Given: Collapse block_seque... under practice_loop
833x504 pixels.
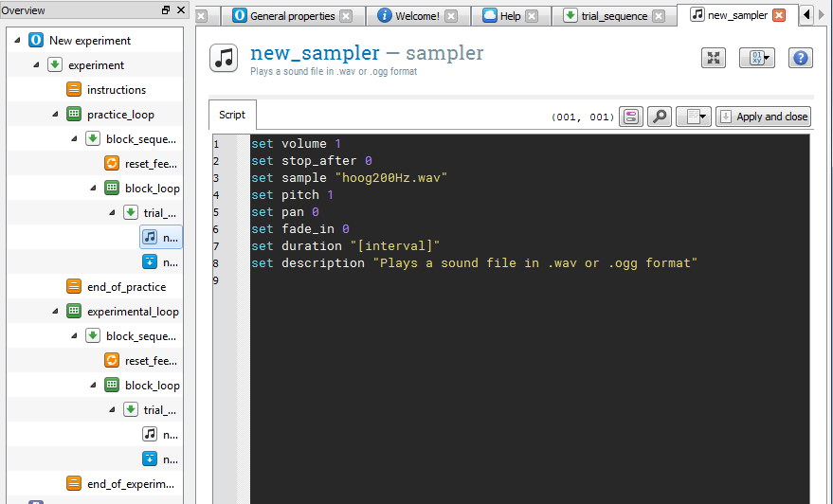Looking at the screenshot, I should 74,138.
